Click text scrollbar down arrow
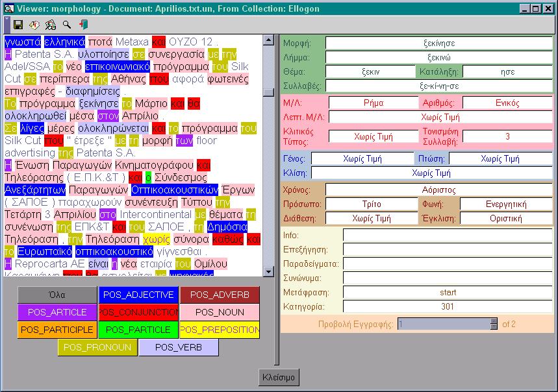 click(x=268, y=271)
